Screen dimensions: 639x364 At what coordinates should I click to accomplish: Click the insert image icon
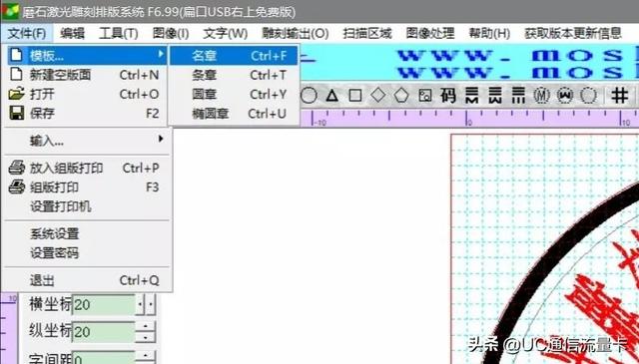pos(424,96)
